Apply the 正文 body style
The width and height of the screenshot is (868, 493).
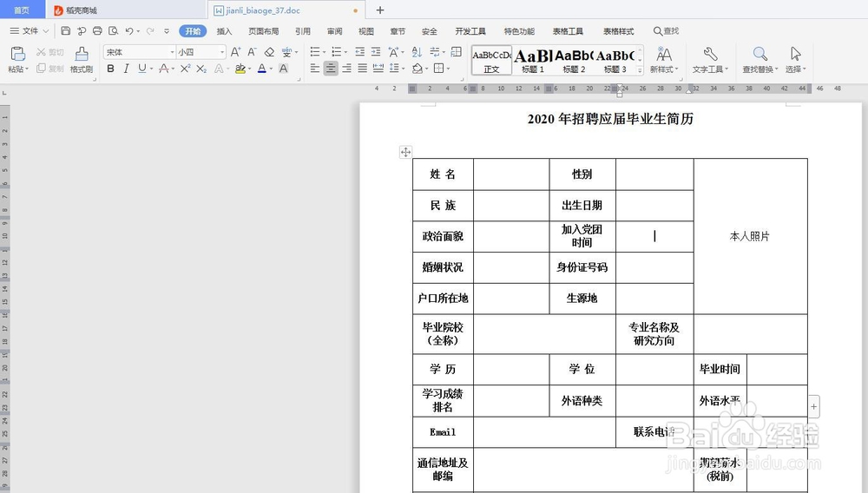(491, 60)
